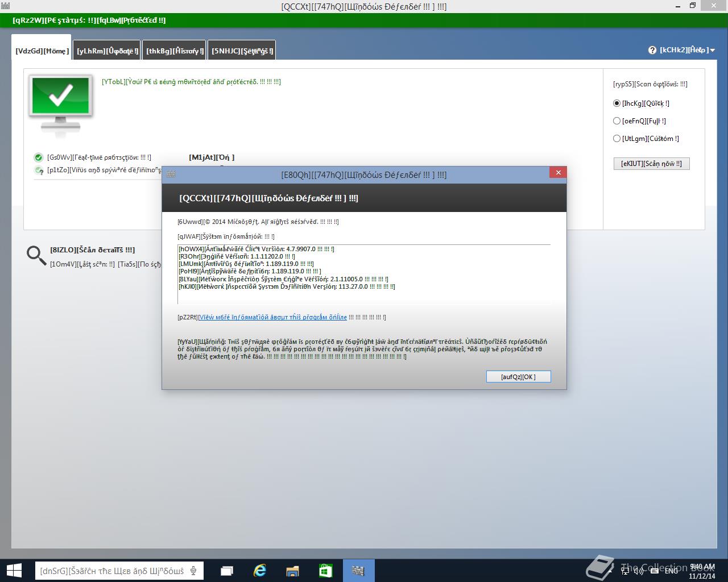Click the microphone icon in taskbar search
This screenshot has width=728, height=582.
pos(194,571)
